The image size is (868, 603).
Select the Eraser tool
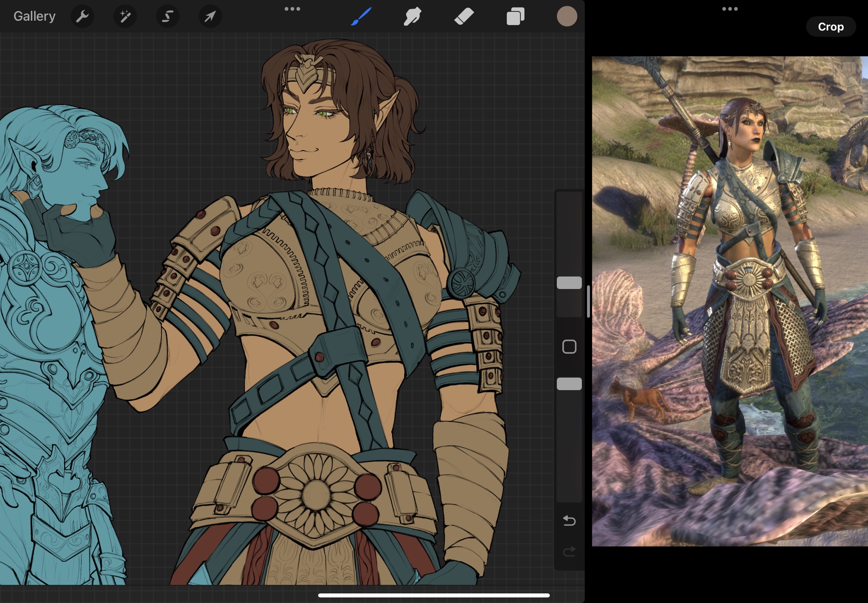(464, 16)
